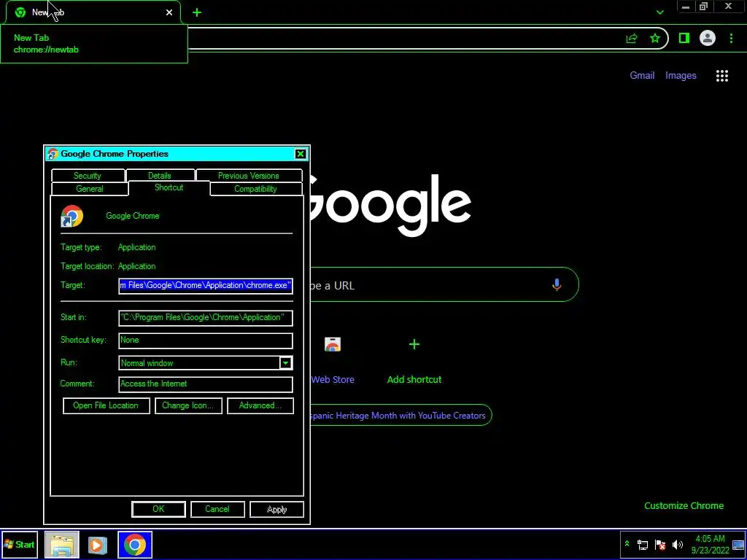The image size is (747, 560).
Task: Click the taskbar clock showing 4:05 AM
Action: coord(710,544)
